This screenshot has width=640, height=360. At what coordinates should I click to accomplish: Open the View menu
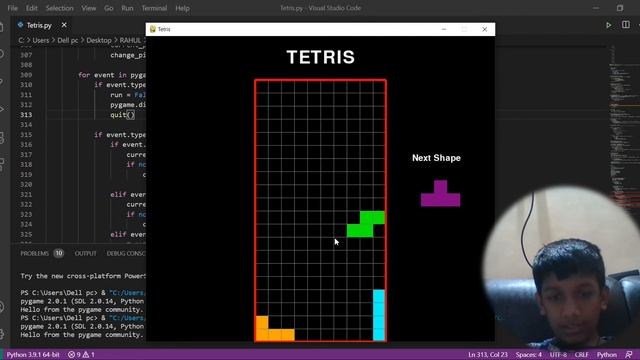89,8
